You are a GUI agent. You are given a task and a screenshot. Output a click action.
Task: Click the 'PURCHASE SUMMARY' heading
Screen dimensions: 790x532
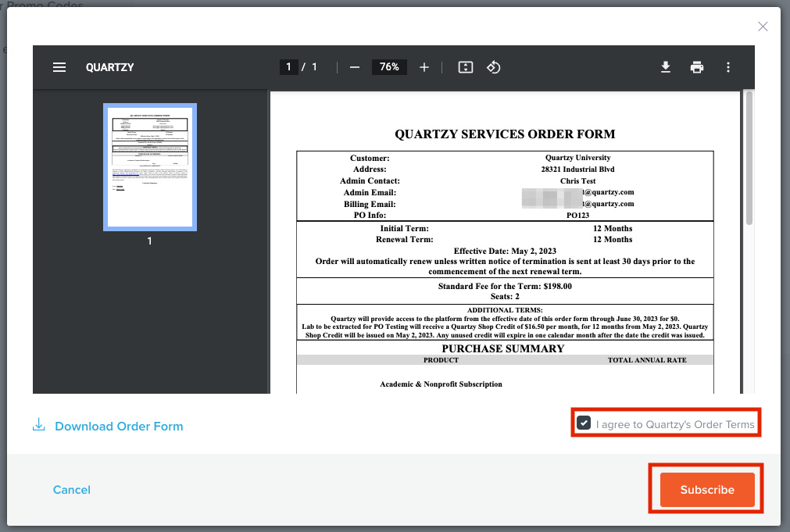[502, 348]
